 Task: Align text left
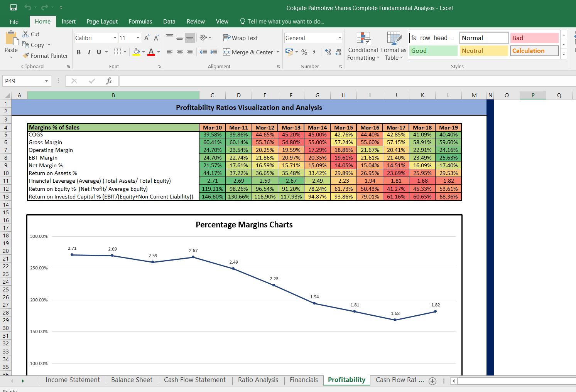click(x=170, y=52)
